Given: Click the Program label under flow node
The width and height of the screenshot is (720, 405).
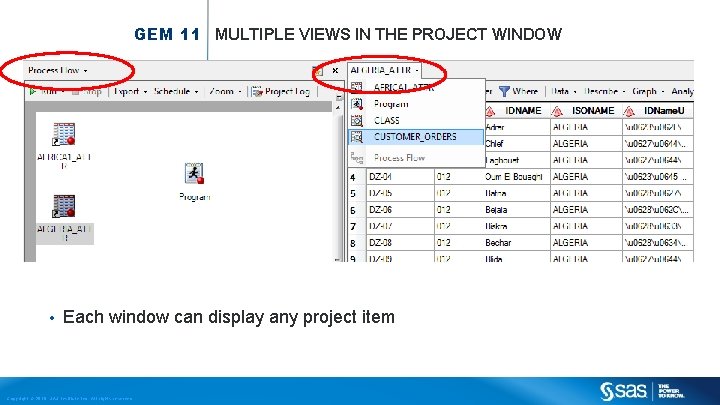Looking at the screenshot, I should pyautogui.click(x=194, y=197).
